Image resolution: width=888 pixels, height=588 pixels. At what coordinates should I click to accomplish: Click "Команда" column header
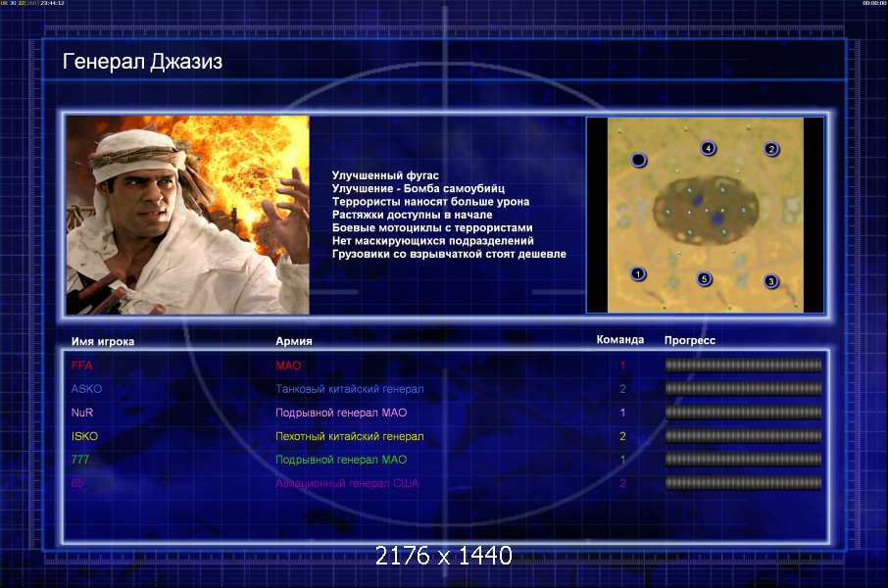click(620, 339)
